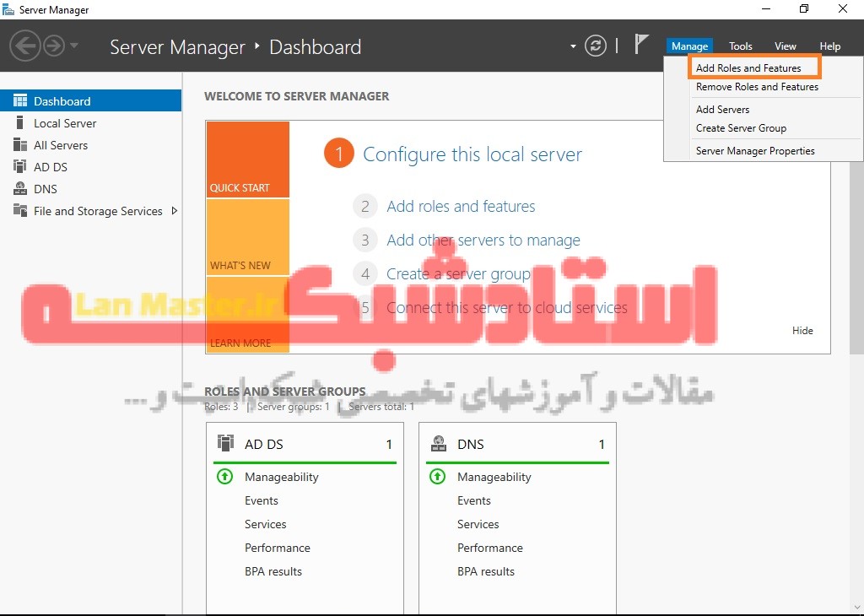This screenshot has width=864, height=616.
Task: Click the All Servers sidebar icon
Action: click(x=20, y=144)
